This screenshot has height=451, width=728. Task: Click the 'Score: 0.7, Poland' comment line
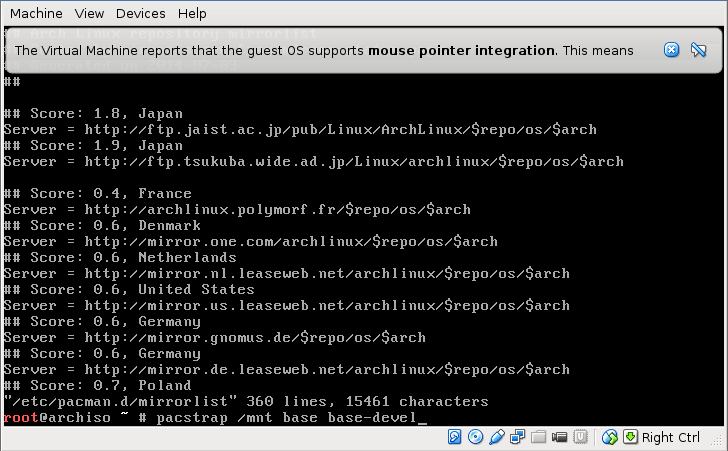(98, 386)
